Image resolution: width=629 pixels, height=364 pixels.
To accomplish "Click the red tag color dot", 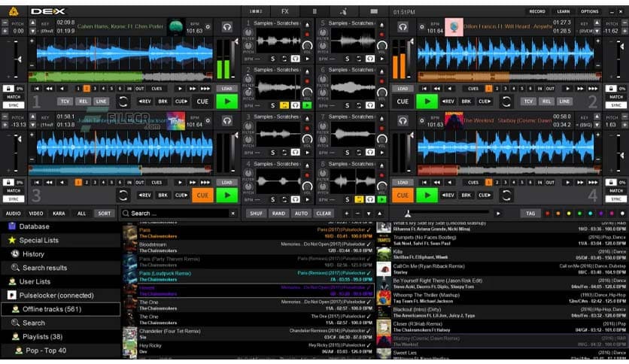I will point(547,214).
